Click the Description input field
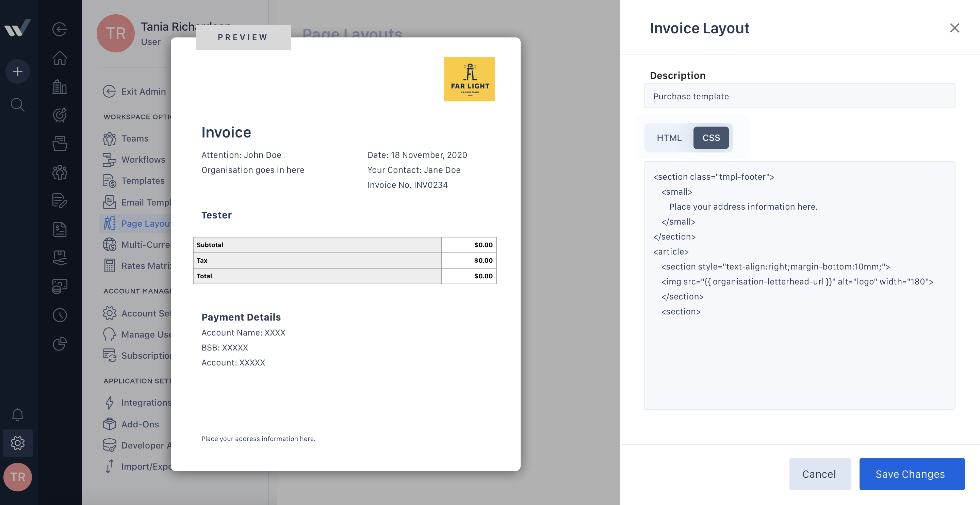Viewport: 980px width, 505px height. (x=799, y=96)
